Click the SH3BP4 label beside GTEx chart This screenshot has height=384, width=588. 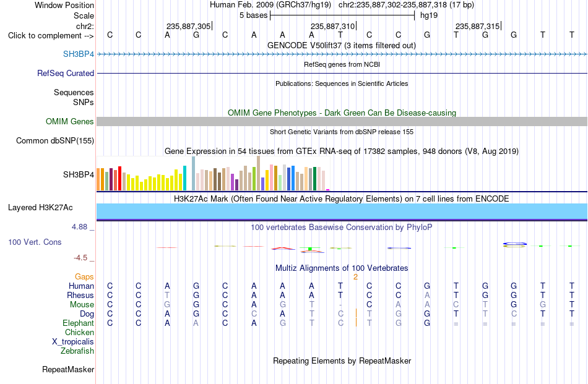click(79, 174)
